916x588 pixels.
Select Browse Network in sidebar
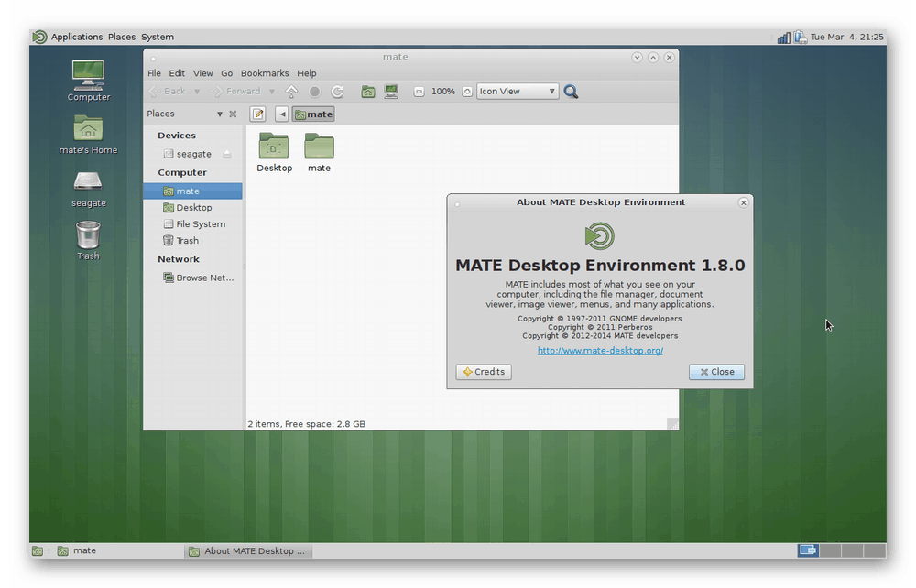click(192, 278)
